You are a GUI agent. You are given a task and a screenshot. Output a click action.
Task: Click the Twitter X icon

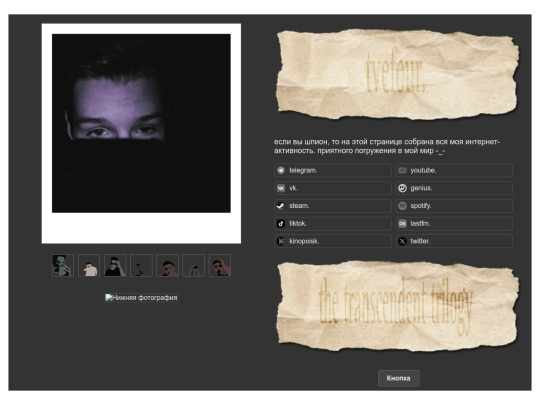[x=402, y=241]
